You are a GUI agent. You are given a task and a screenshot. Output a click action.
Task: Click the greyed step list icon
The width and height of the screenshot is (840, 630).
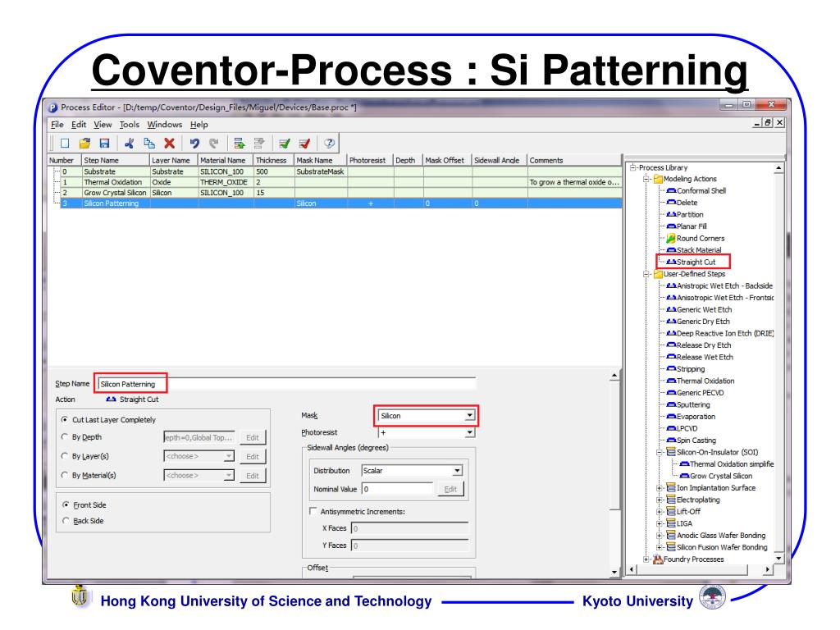(x=259, y=144)
